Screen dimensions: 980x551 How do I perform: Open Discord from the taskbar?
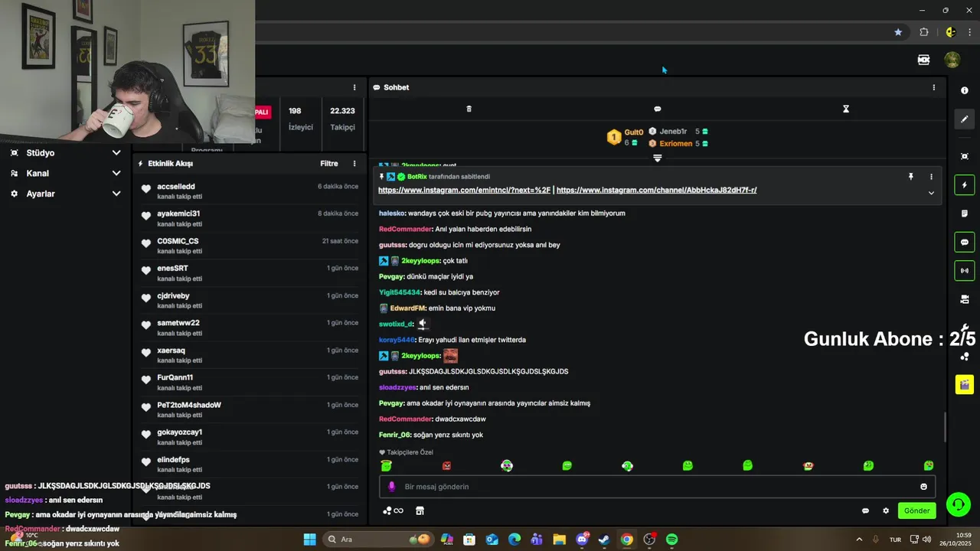pos(582,540)
